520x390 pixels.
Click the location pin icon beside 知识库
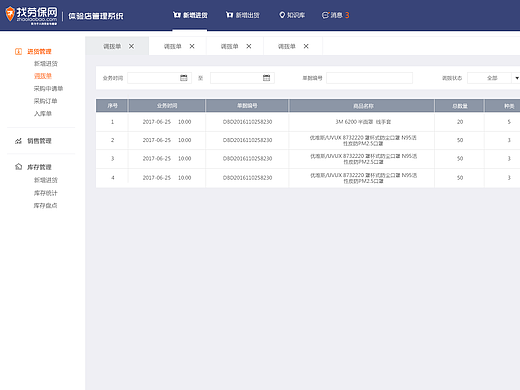click(x=282, y=15)
